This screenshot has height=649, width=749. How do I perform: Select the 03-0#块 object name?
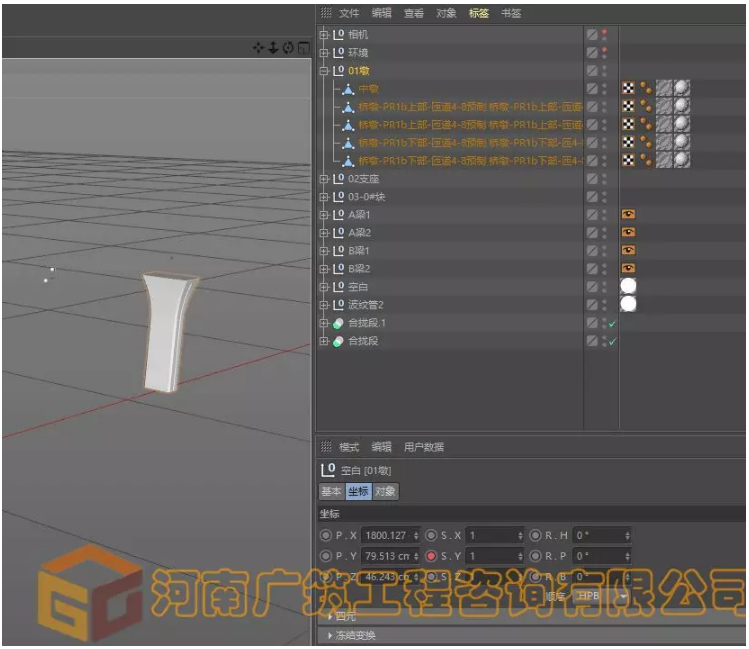pyautogui.click(x=366, y=197)
